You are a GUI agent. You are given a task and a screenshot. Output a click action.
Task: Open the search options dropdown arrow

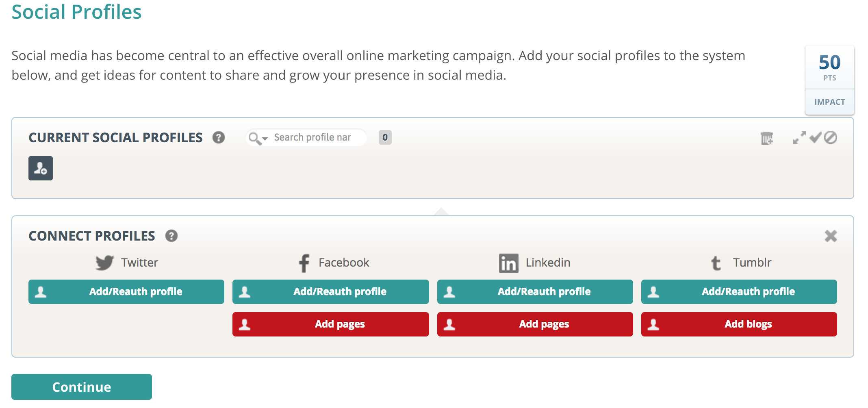coord(265,139)
